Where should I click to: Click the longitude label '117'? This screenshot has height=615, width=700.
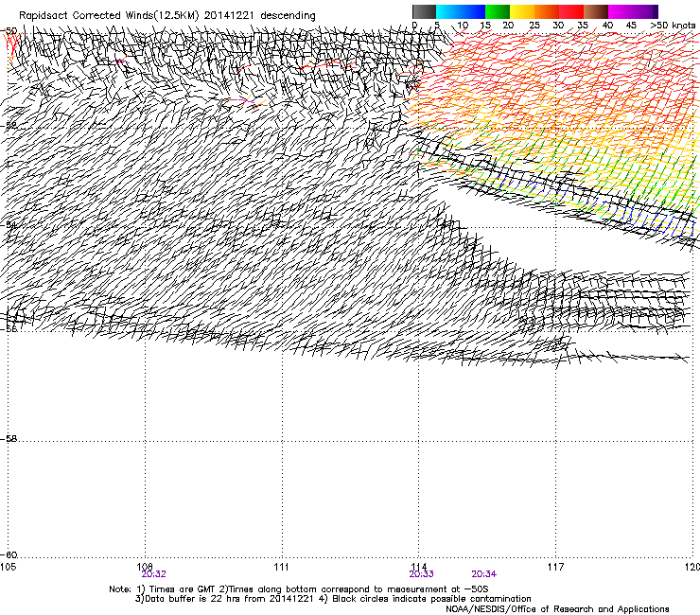pos(555,567)
